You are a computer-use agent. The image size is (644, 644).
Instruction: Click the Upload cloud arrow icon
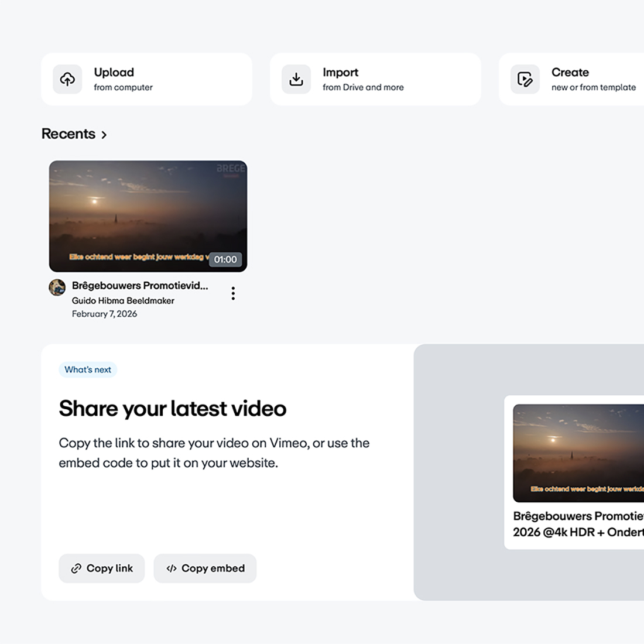67,79
